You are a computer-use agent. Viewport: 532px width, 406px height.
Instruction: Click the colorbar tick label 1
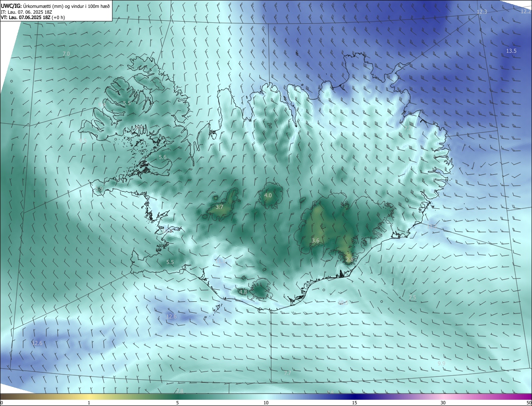(x=89, y=403)
